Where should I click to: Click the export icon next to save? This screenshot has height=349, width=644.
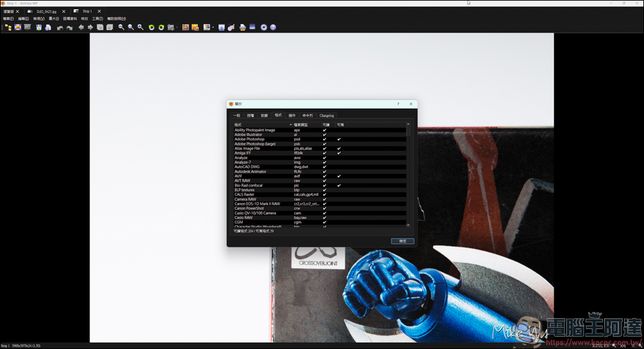[48, 28]
